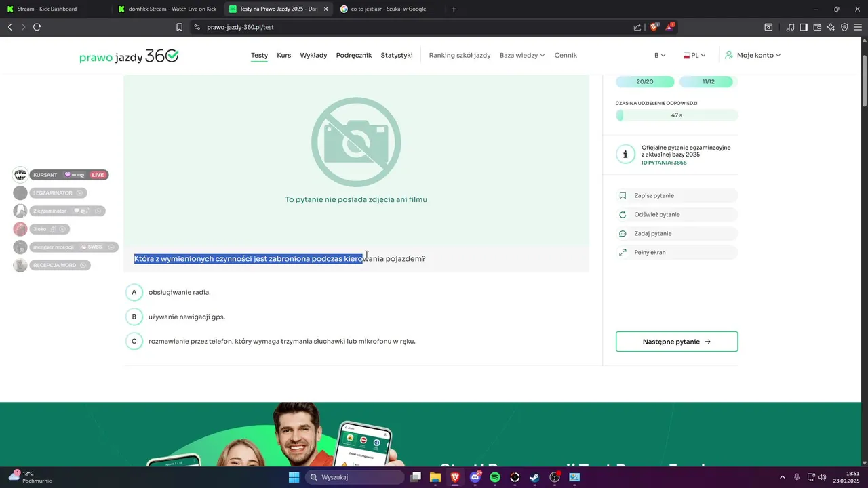
Task: Open the Leo AI sparkle icon
Action: 831,27
